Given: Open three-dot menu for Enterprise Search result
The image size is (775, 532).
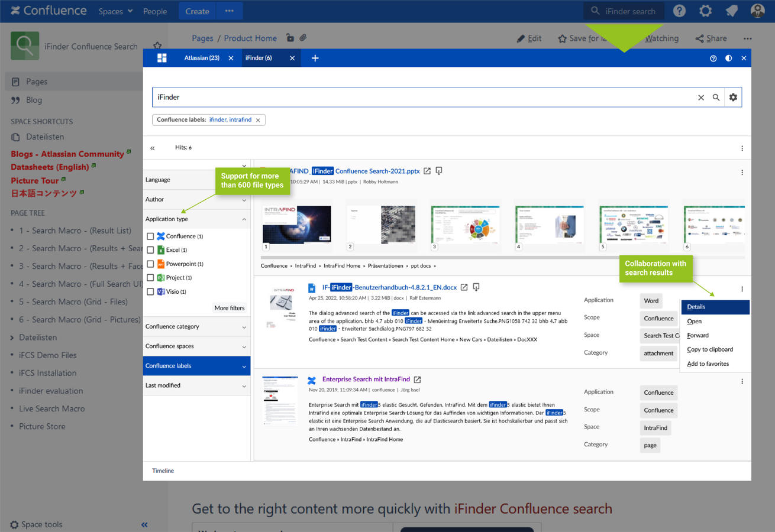Looking at the screenshot, I should coord(742,382).
